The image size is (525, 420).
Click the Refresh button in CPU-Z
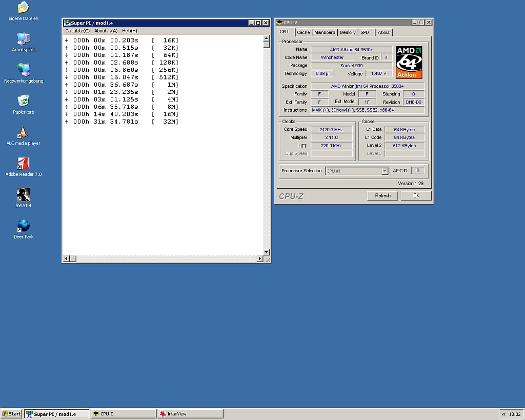pos(382,195)
